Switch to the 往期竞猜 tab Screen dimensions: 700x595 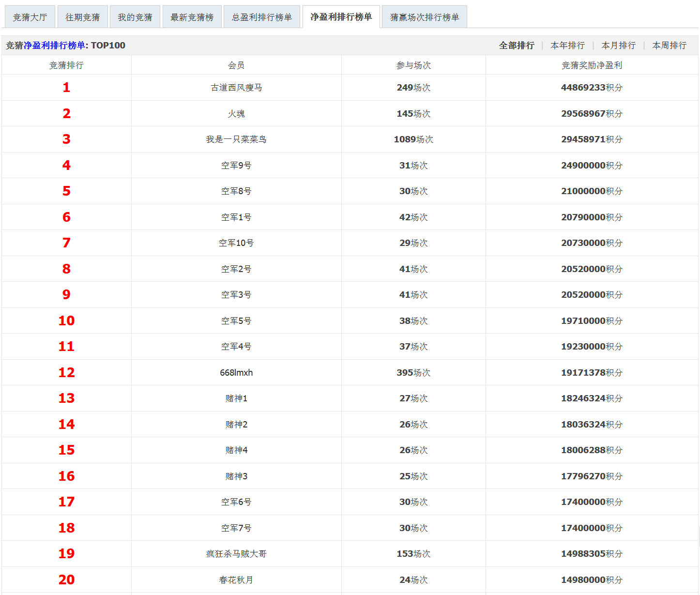(x=82, y=17)
